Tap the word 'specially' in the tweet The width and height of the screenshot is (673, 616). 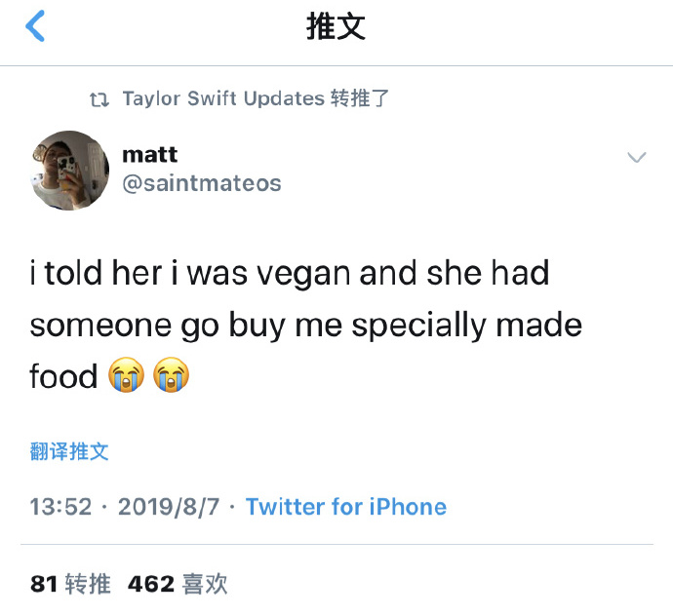(418, 327)
